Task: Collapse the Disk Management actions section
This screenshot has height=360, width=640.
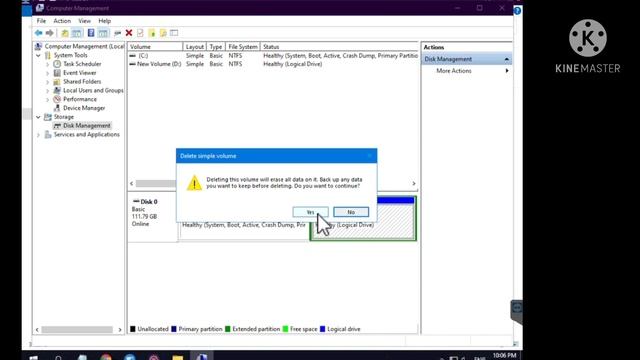Action: tap(507, 59)
